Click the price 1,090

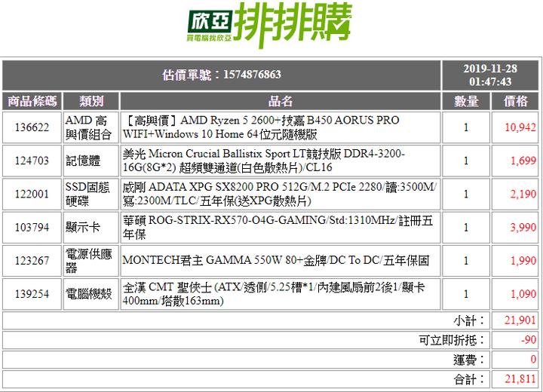tap(523, 294)
